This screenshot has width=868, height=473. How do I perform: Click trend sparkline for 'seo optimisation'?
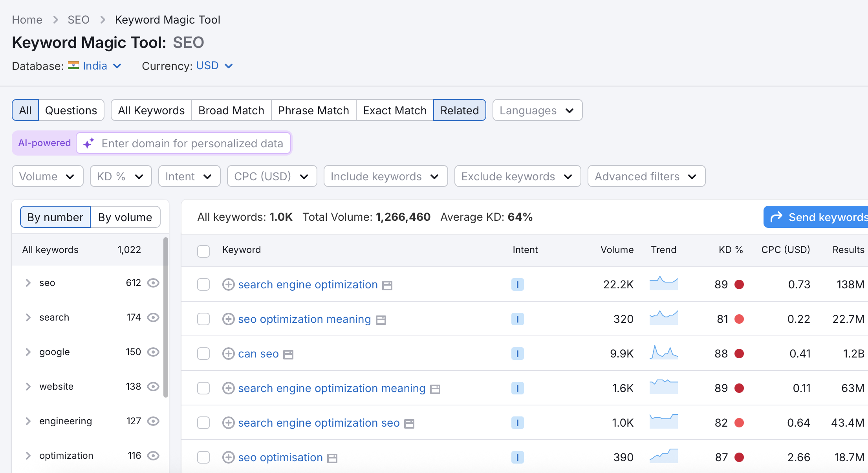click(663, 456)
